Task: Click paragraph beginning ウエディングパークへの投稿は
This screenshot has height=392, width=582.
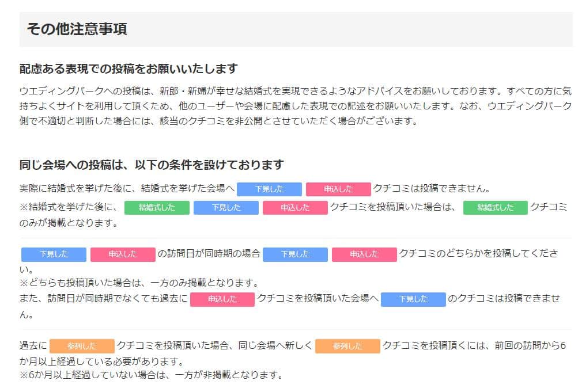Action: click(x=296, y=106)
